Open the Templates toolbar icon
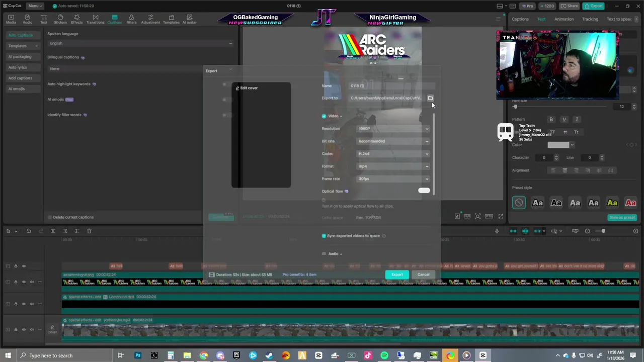This screenshot has width=644, height=362. point(171,19)
